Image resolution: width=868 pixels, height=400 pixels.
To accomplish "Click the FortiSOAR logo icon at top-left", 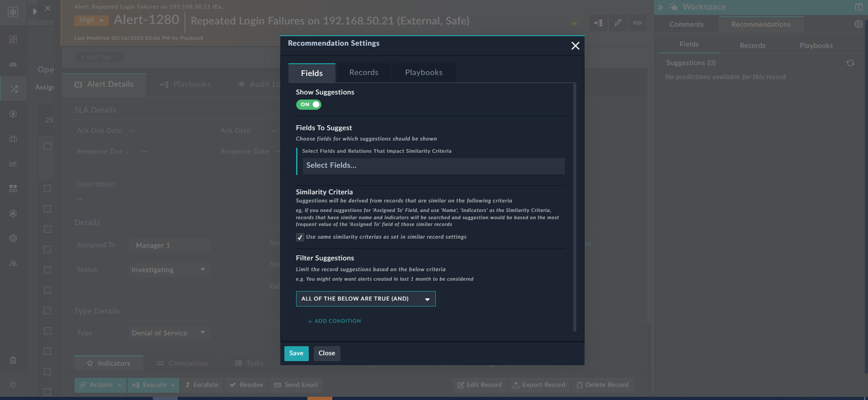I will pos(13,12).
